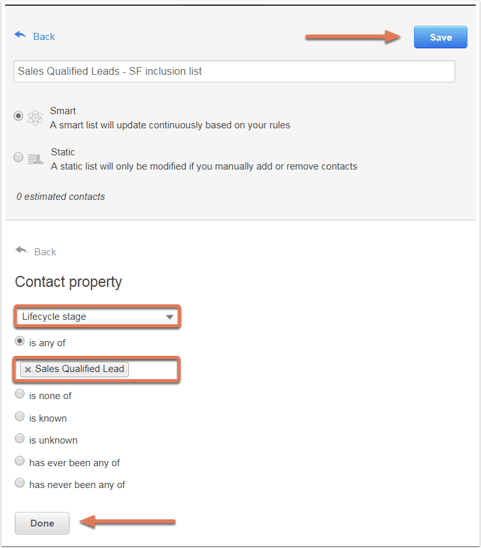Screen dimensions: 481x548
Task: Click the top Back link text
Action: pos(44,37)
